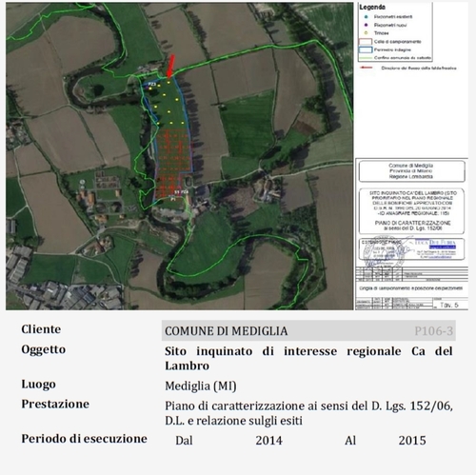Click the red rectangle legend swatch

(x=366, y=42)
